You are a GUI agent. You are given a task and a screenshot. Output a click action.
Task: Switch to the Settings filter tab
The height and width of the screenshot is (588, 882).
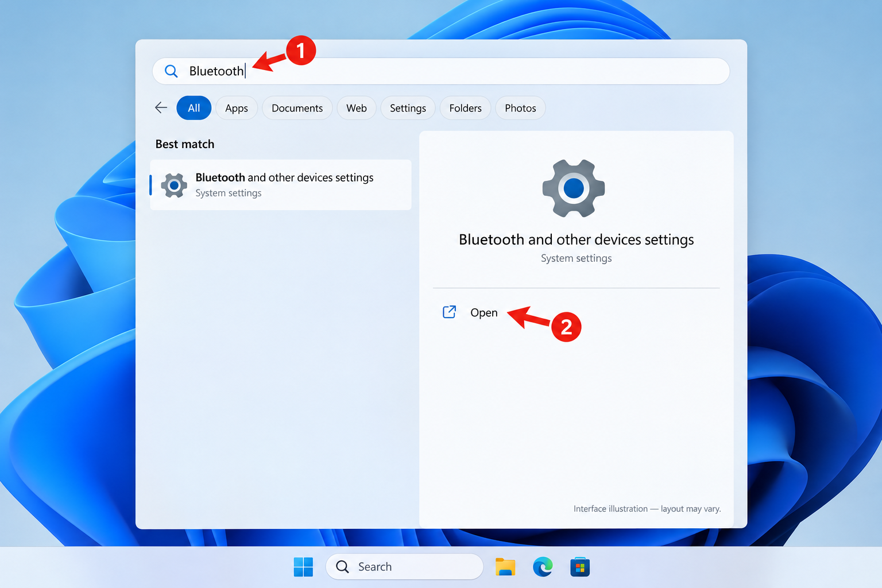coord(408,108)
